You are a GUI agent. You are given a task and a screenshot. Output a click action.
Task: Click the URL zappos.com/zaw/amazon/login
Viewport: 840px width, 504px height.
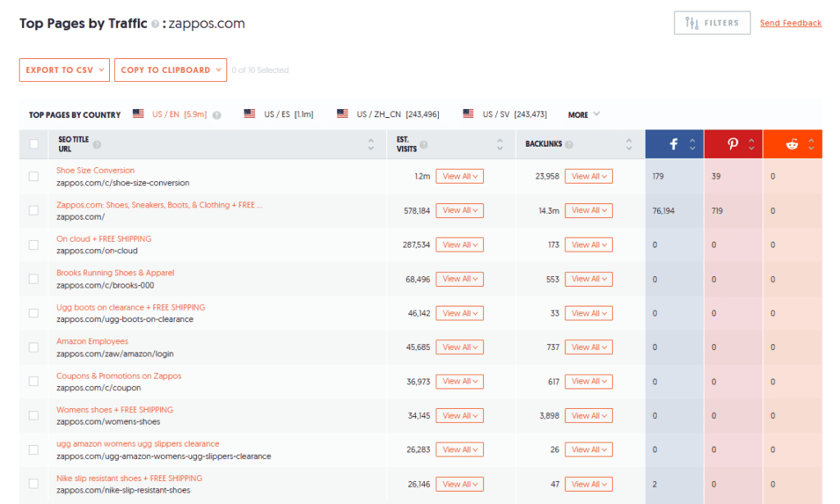click(x=115, y=354)
